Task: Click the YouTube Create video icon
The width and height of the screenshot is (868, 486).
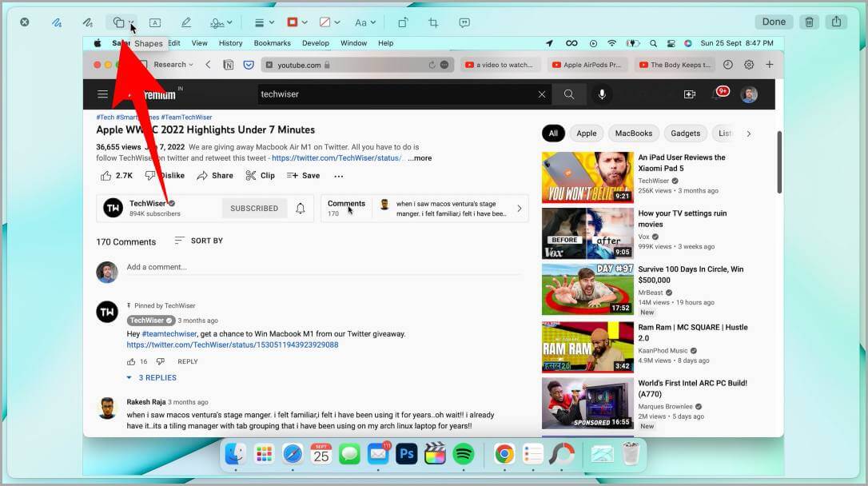Action: click(x=690, y=94)
